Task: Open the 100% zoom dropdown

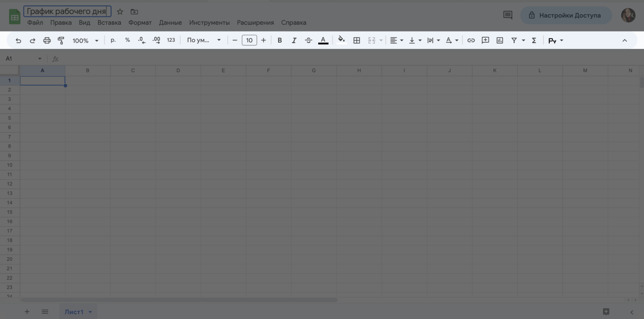Action: [x=85, y=41]
